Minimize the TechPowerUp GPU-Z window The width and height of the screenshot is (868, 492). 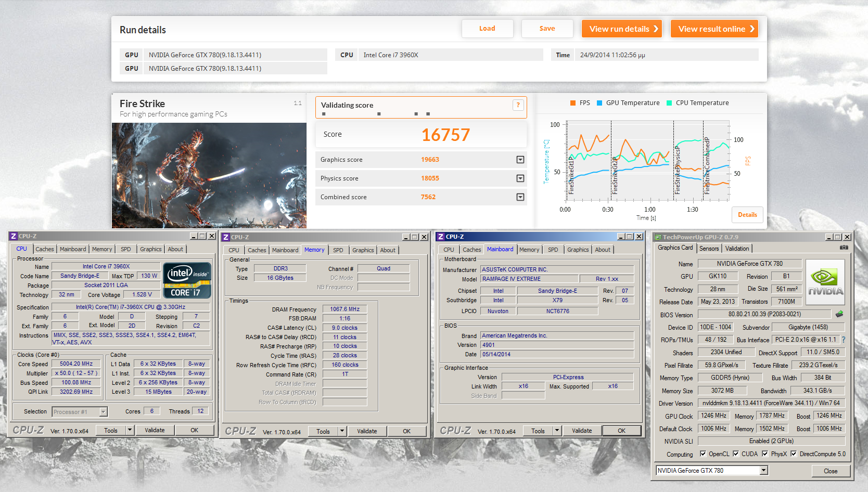pos(828,237)
